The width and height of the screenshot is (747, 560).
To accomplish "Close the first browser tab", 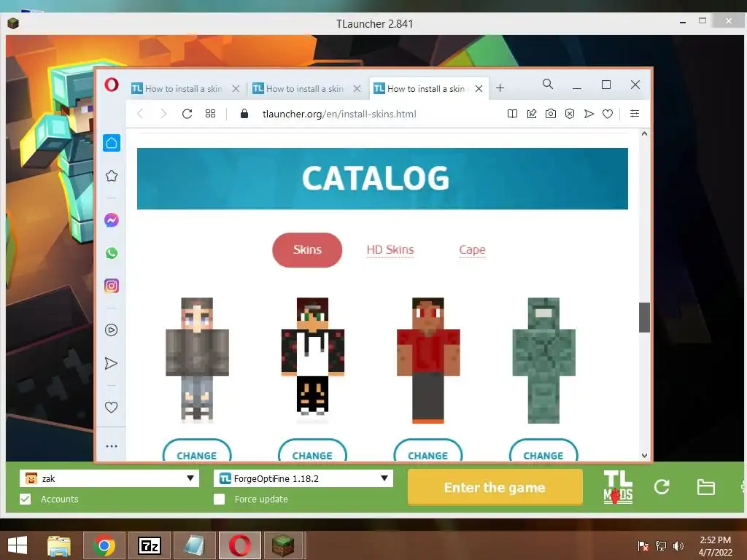I will click(x=236, y=88).
